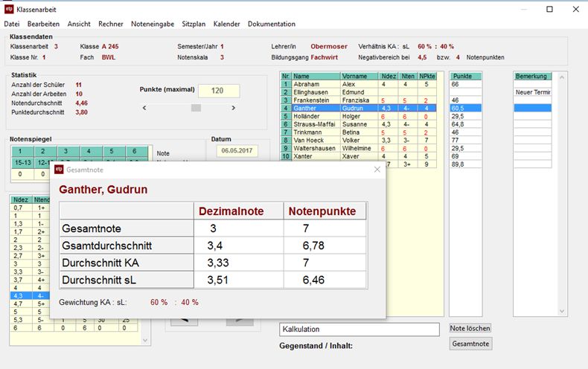Open the Datei menu

[x=12, y=24]
